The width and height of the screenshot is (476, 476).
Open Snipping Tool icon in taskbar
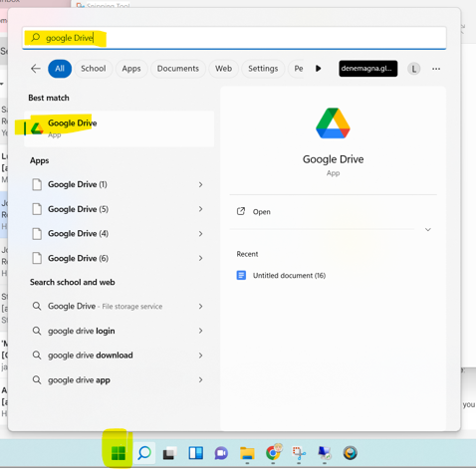(299, 453)
